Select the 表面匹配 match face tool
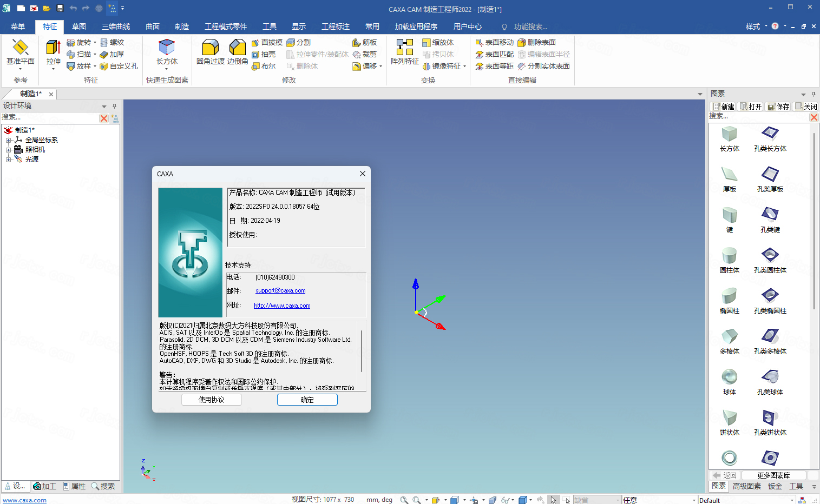Screen dimensions: 820x504 click(x=495, y=54)
